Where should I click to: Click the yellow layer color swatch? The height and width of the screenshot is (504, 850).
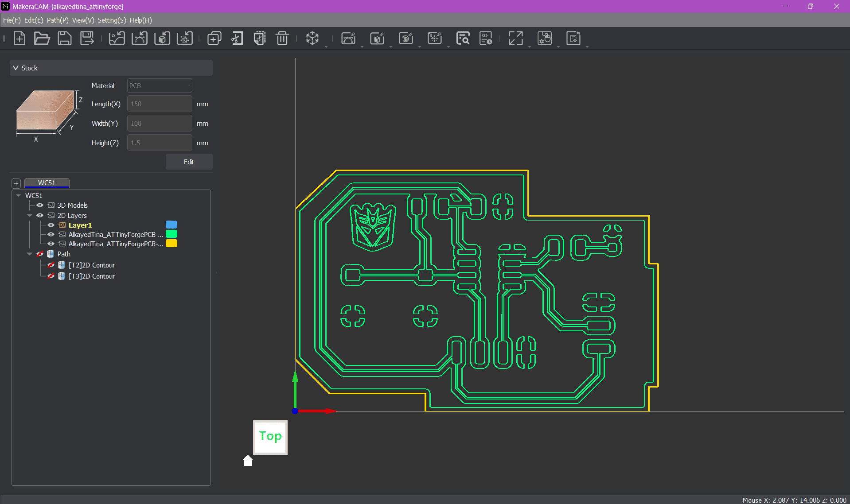pyautogui.click(x=172, y=244)
